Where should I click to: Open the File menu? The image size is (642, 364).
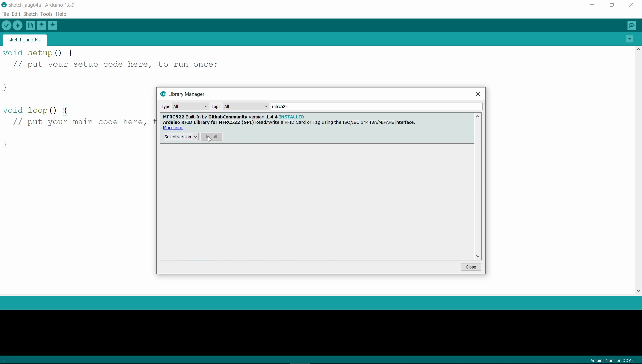click(5, 14)
